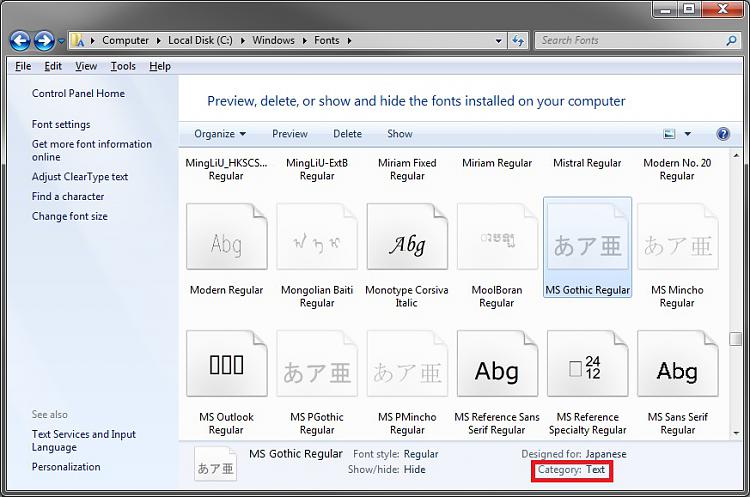Image resolution: width=750 pixels, height=497 pixels.
Task: Maximize the Fonts window
Action: point(689,9)
